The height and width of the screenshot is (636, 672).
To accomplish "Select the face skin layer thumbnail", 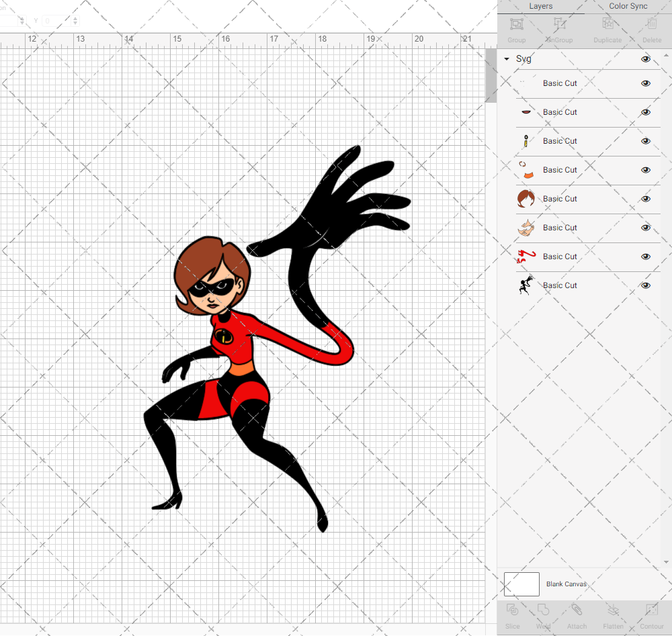I will (526, 228).
